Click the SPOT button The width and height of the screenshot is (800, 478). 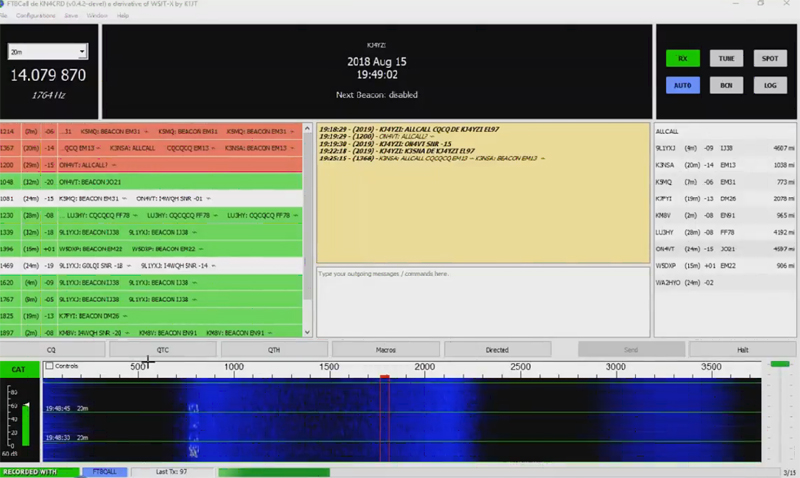coord(765,59)
